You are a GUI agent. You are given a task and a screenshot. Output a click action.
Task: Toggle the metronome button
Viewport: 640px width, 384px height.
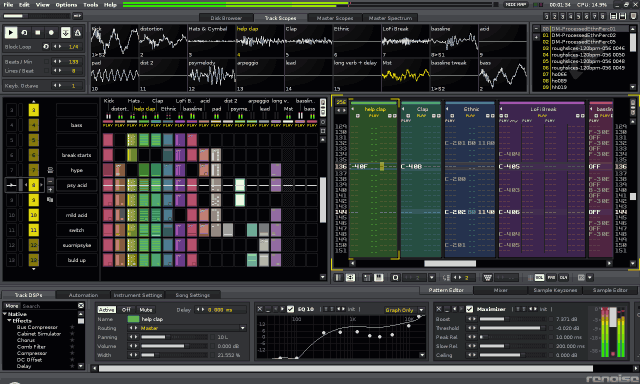pyautogui.click(x=78, y=33)
